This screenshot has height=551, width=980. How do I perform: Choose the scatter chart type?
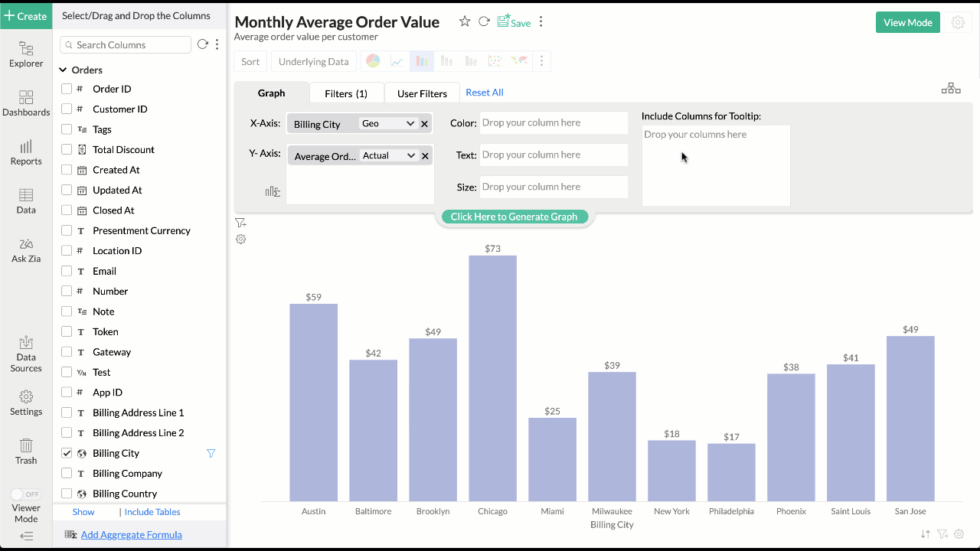pos(495,60)
